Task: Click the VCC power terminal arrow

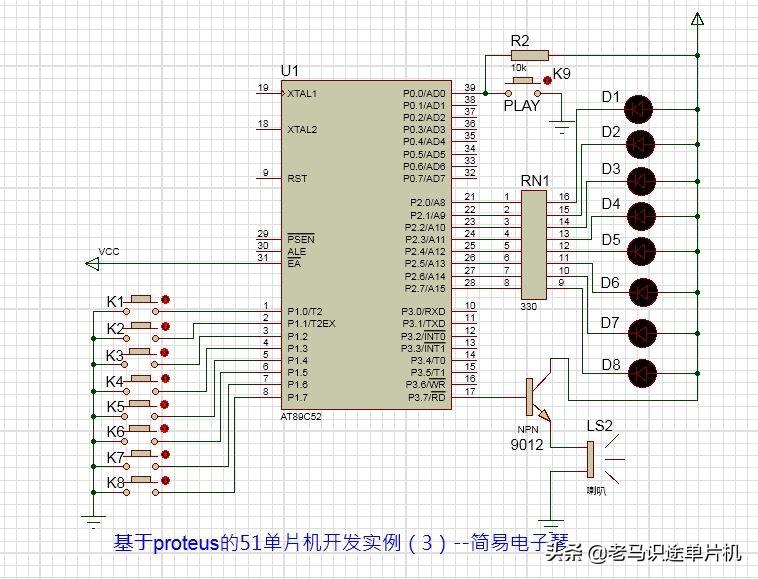Action: [92, 264]
